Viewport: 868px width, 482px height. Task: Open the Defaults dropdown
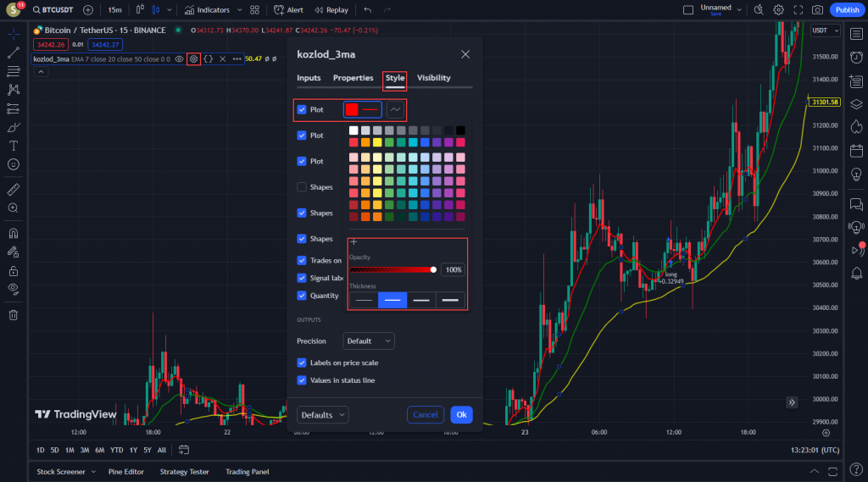[323, 414]
